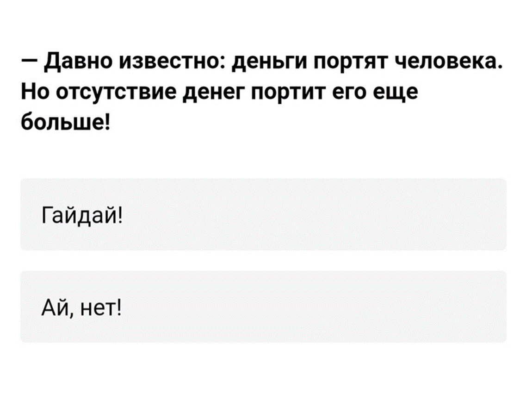
Task: Select the answer option "Гайдай!"
Action: pos(263,214)
